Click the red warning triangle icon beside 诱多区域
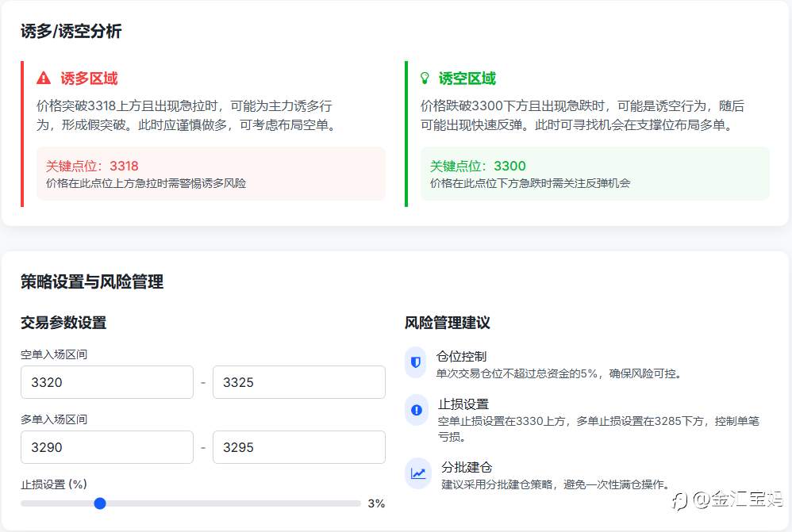The image size is (792, 532). pos(44,78)
